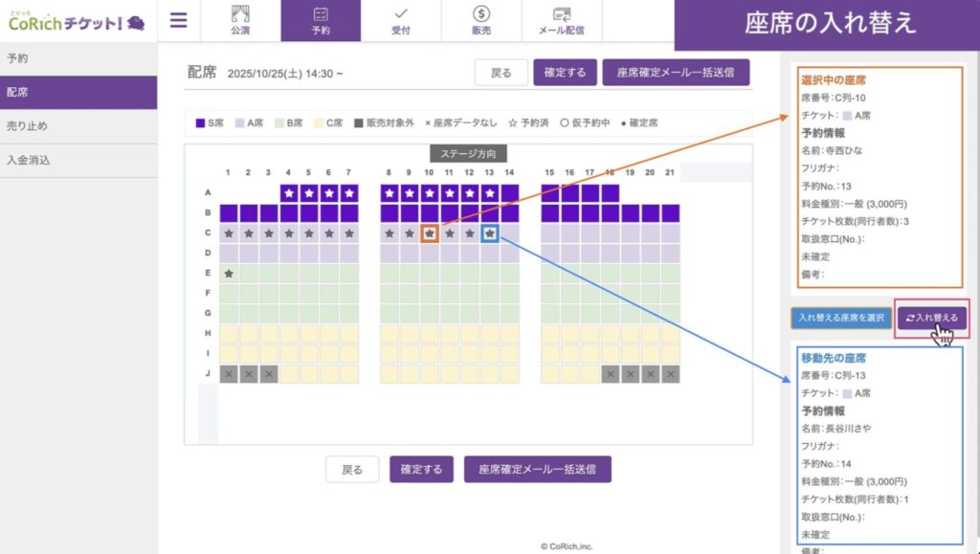Click the starred S seat A-4

289,193
